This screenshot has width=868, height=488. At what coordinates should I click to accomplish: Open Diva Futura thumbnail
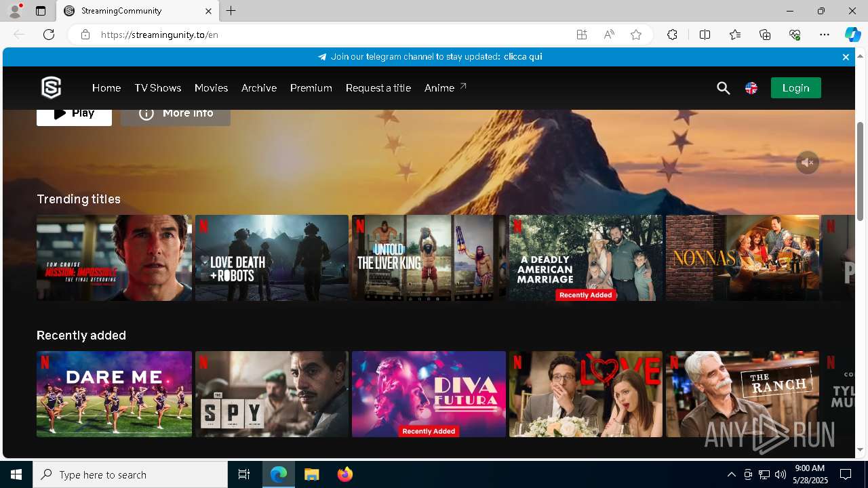(429, 394)
